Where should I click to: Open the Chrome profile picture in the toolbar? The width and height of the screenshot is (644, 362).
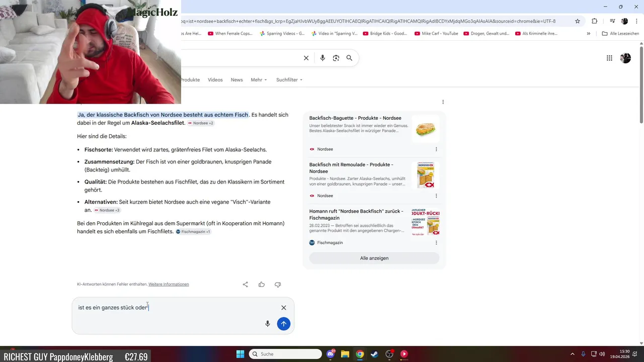pos(624,21)
